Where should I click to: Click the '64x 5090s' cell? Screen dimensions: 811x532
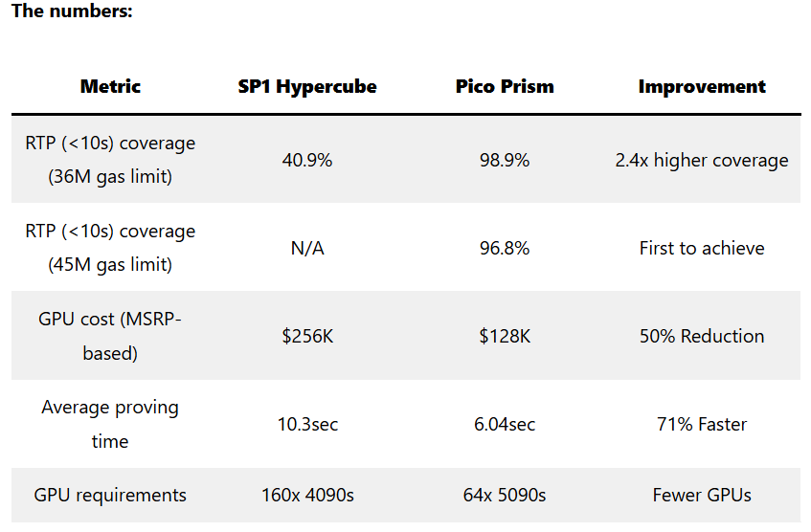pos(505,495)
